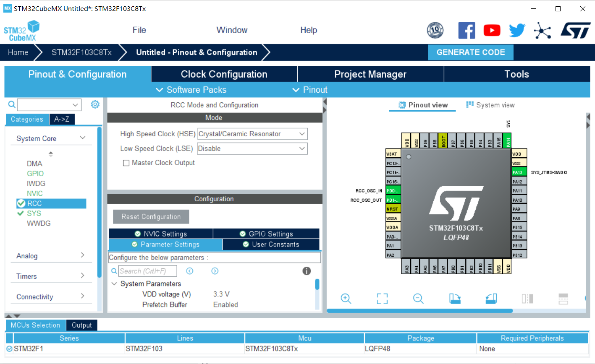This screenshot has width=595, height=364.
Task: Click best fit icon below pinout
Action: click(x=382, y=299)
